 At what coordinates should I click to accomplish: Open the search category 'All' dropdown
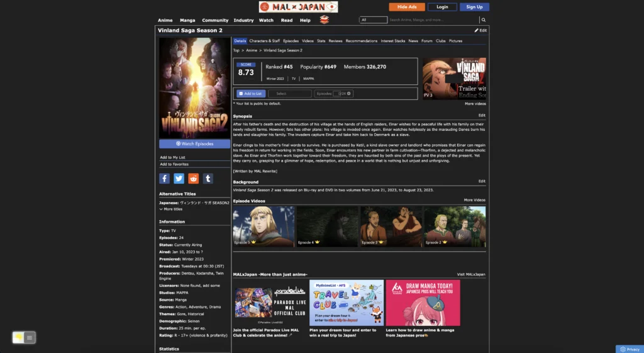(x=373, y=20)
